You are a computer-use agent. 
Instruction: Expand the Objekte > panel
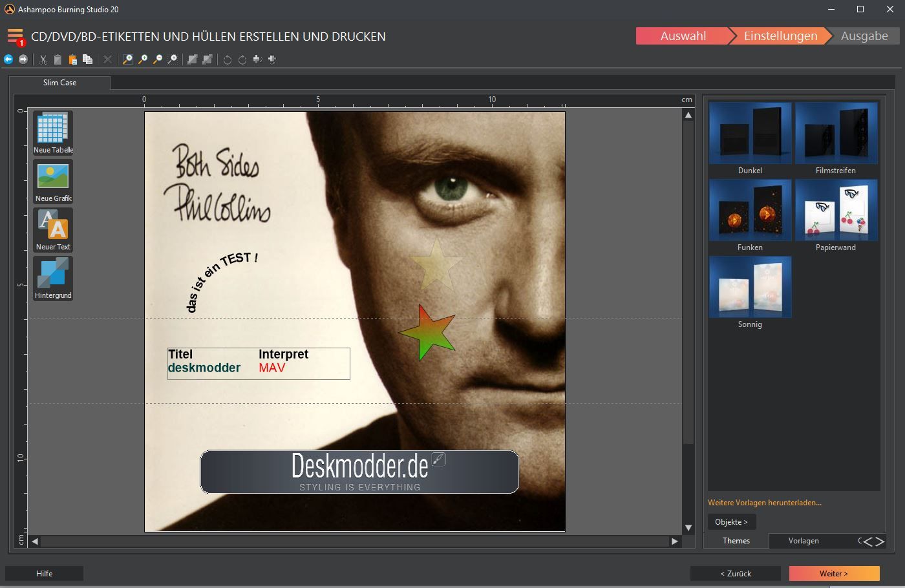(731, 521)
